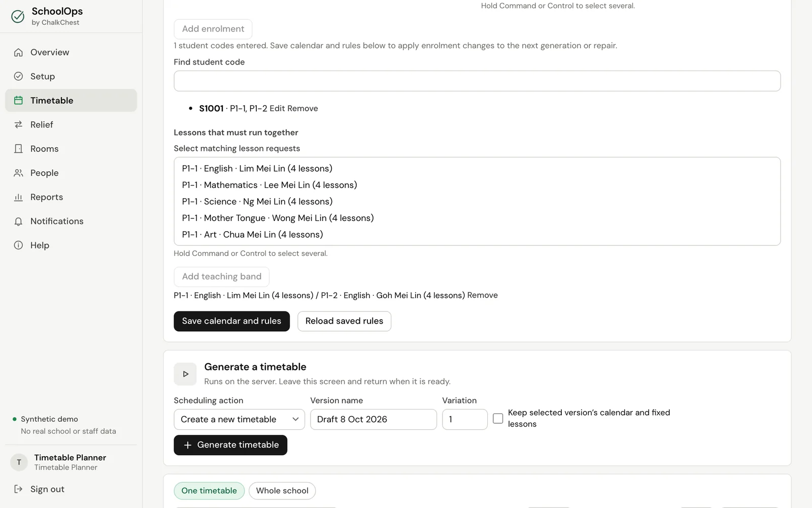This screenshot has height=508, width=812.
Task: Open Notifications via the bell icon
Action: click(x=18, y=221)
